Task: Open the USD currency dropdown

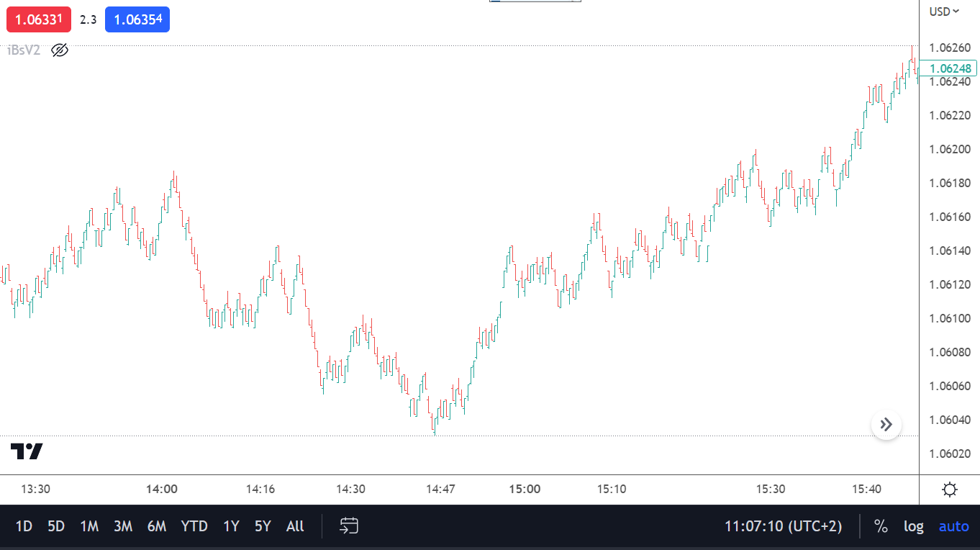Action: pos(944,11)
